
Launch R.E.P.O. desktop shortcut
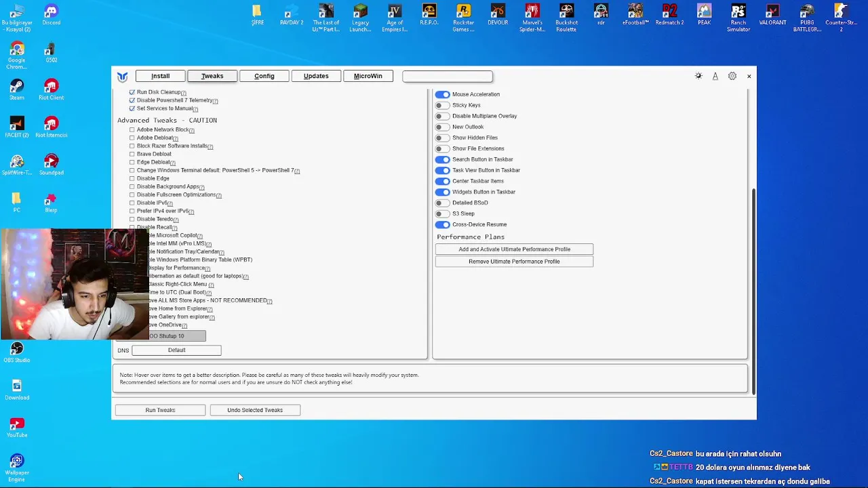coord(429,15)
